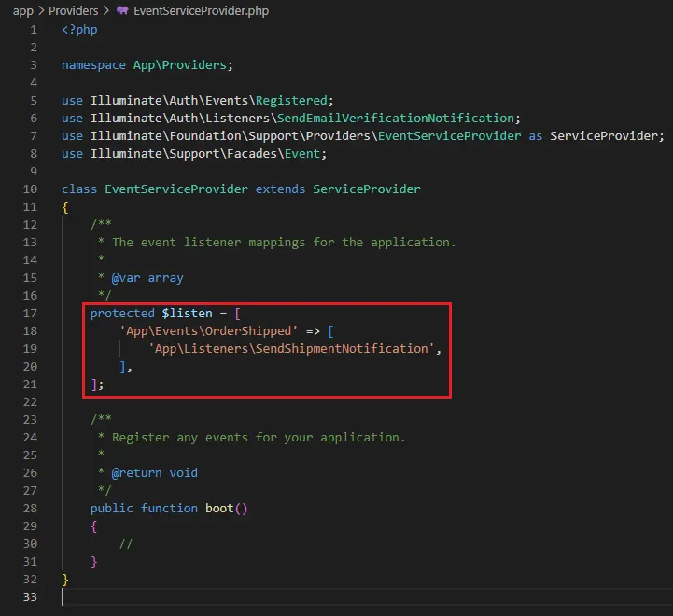
Task: Click the opening class brace on line 11
Action: (65, 207)
